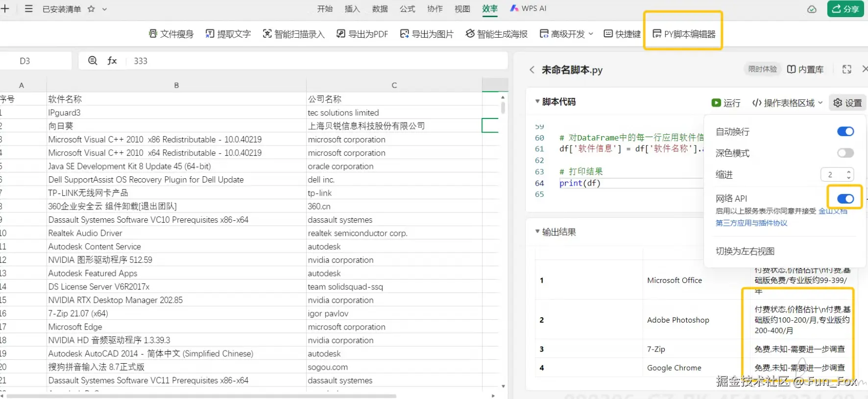This screenshot has width=868, height=399.
Task: Click cell 上海贝锐信息科技股份有限公司
Action: click(394, 126)
